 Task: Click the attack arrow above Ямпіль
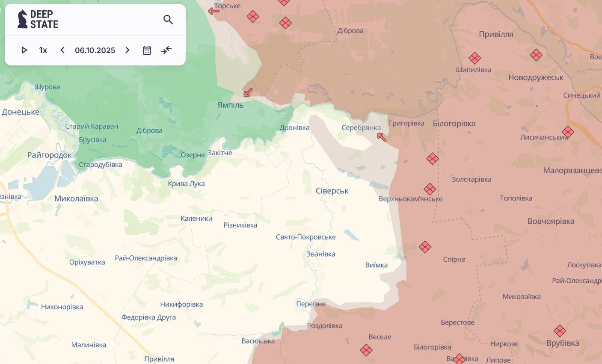click(x=248, y=92)
